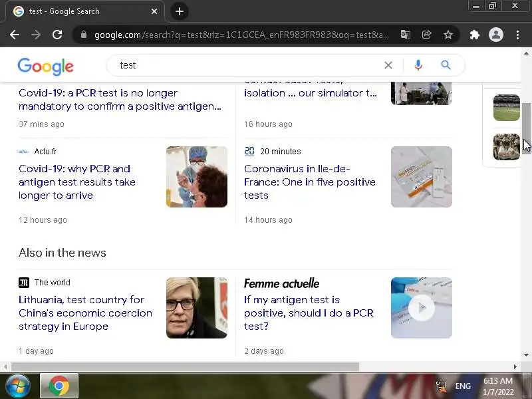Click the '12 hours ago' timestamp
This screenshot has width=532, height=399.
[43, 220]
